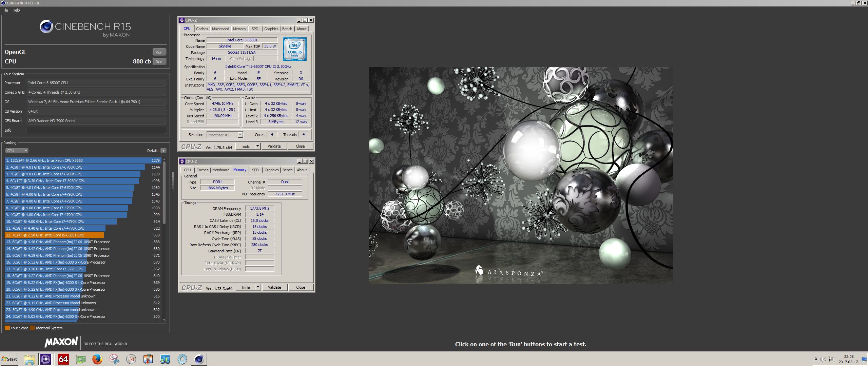Open the thermometer temperature monitor icon
The width and height of the screenshot is (868, 366).
pyautogui.click(x=148, y=359)
